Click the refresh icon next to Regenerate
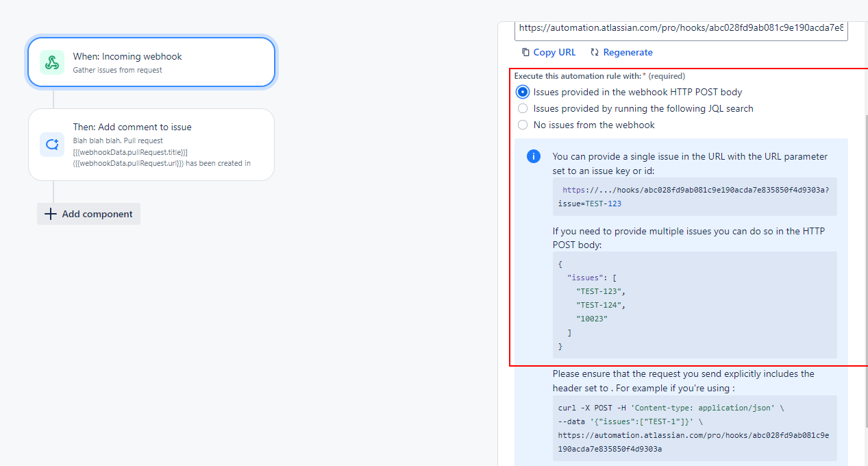This screenshot has width=868, height=466. point(595,52)
